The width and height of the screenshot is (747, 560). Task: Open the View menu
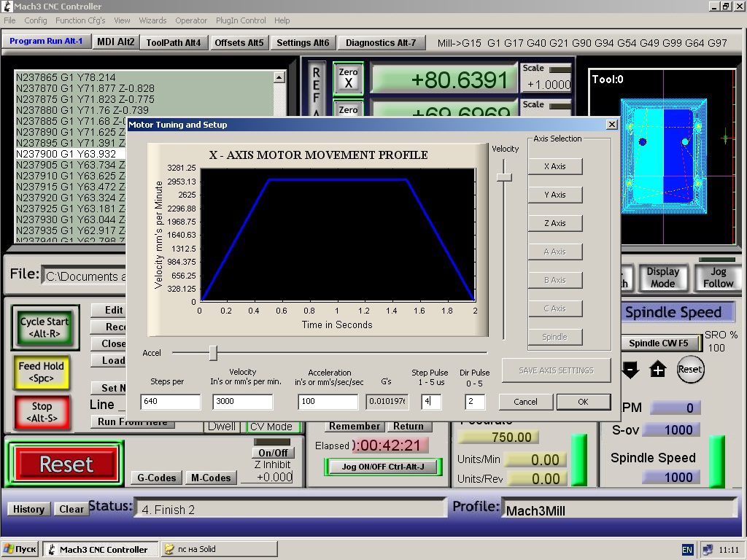click(x=122, y=20)
